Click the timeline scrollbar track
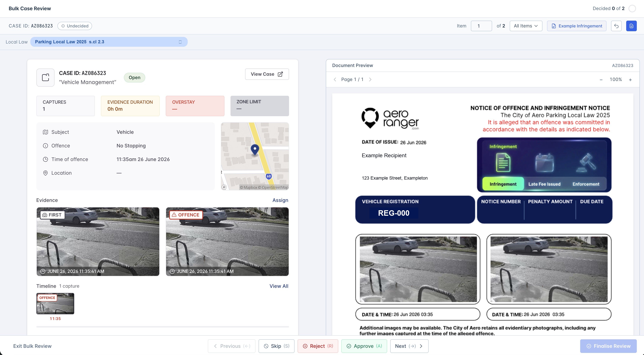The image size is (644, 355). 163,327
